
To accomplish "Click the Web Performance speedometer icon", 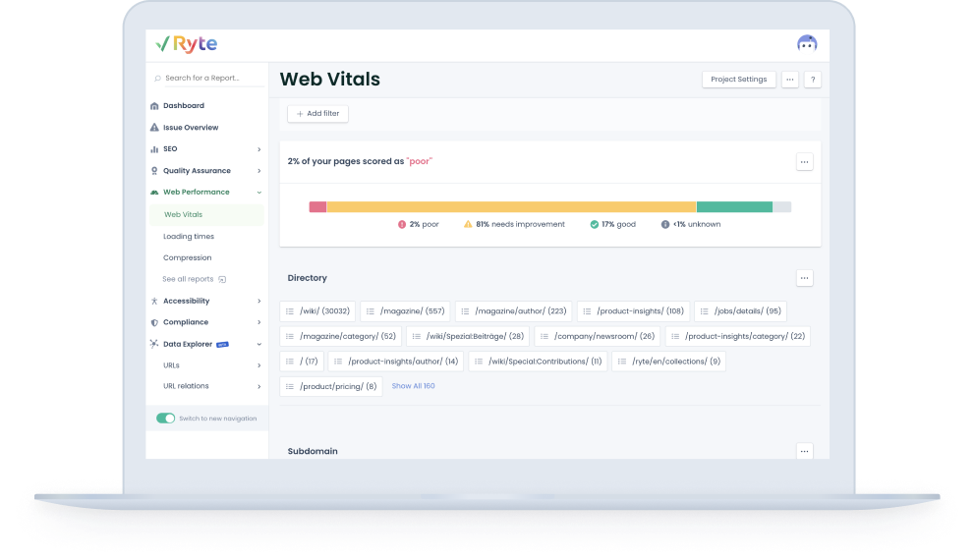I will (x=154, y=192).
